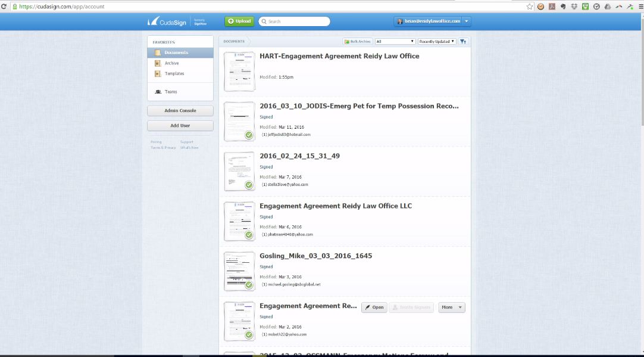Screen dimensions: 644x357
Task: Open the brian@reidylawoffice.com account dropdown
Action: pos(467,21)
